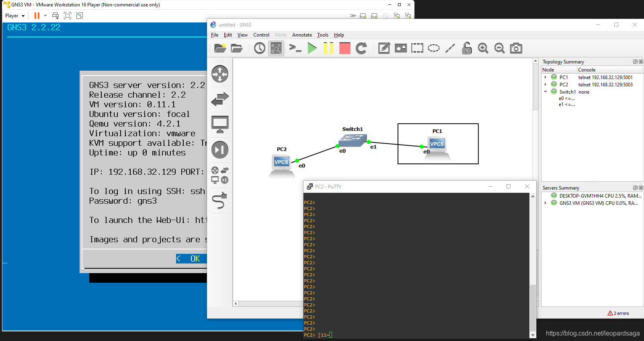
Task: Toggle Unity mode icon in VMware Player
Action: (x=80, y=16)
